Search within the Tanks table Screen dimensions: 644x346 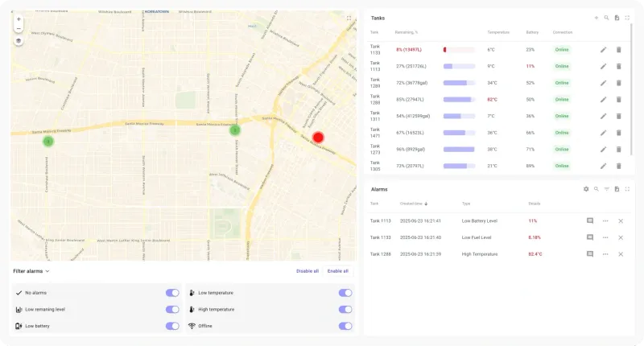(606, 18)
